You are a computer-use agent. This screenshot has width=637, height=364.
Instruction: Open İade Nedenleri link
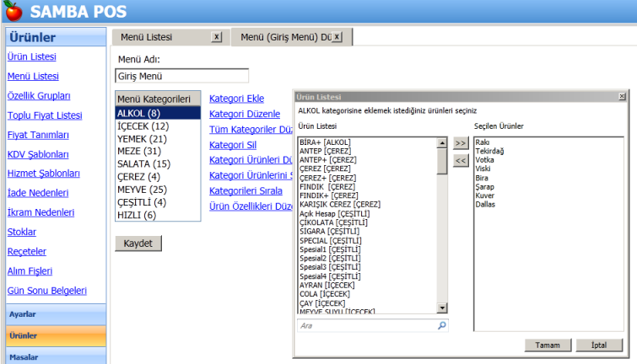point(38,193)
